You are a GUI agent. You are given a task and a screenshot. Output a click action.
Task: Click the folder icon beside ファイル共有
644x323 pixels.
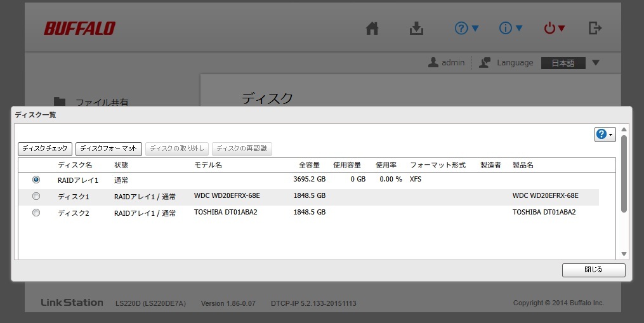point(60,102)
